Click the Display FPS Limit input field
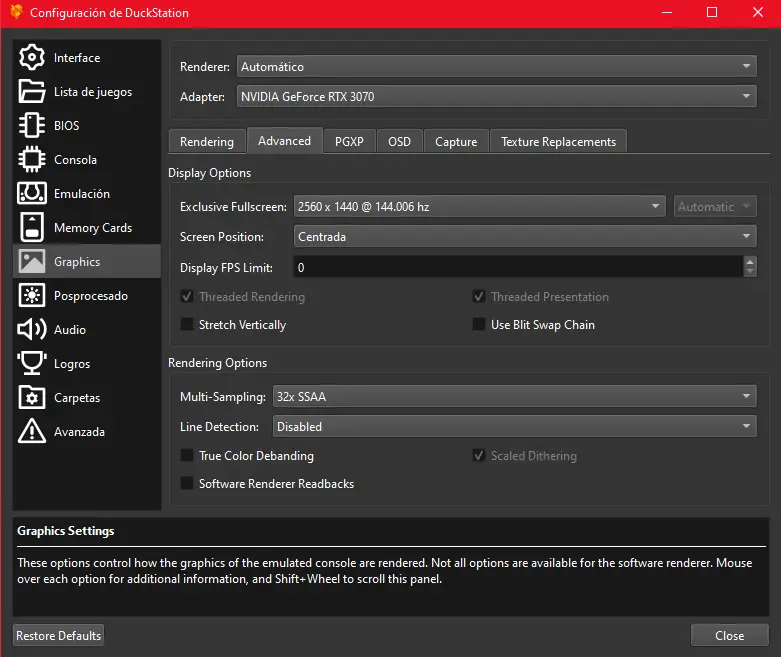Viewport: 781px width, 657px height. 518,267
